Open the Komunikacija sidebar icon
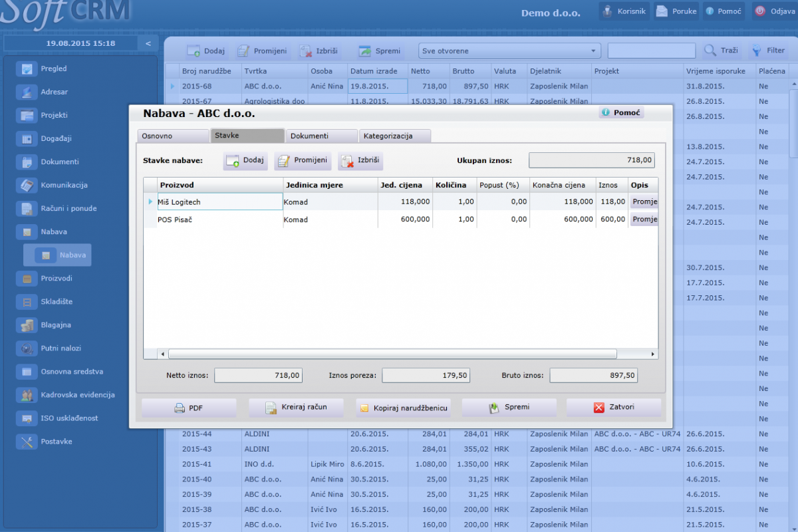Screen dimensions: 798x532 [x=27, y=185]
